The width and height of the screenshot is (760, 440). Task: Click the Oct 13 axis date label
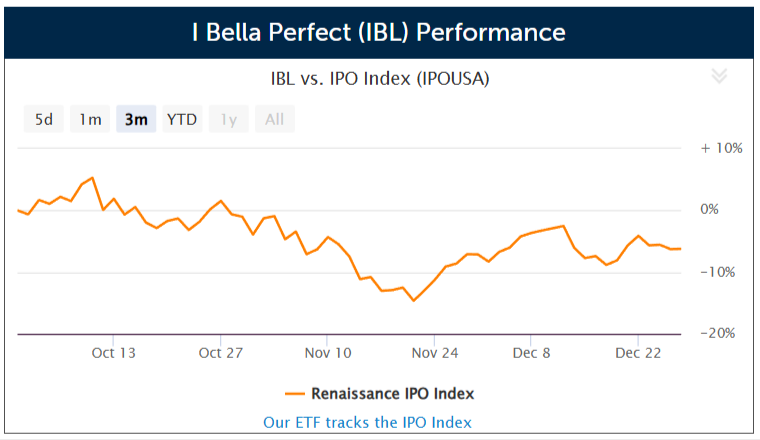point(113,353)
